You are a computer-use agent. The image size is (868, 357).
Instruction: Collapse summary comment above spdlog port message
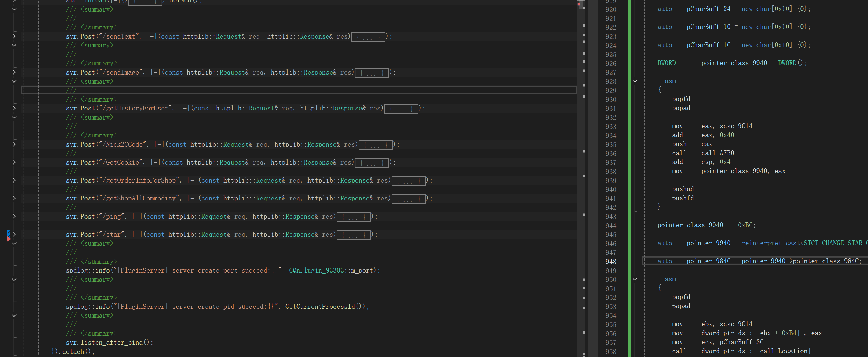(14, 244)
